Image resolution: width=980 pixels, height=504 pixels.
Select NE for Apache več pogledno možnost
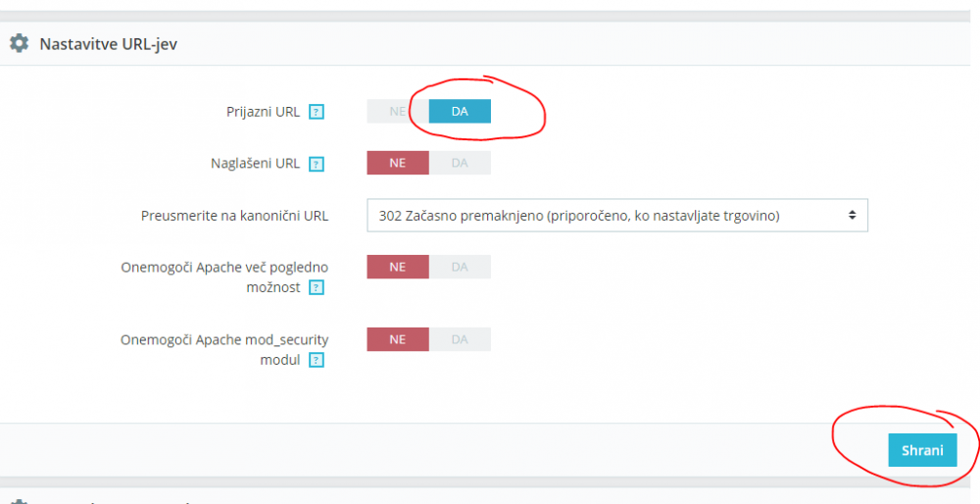[397, 267]
